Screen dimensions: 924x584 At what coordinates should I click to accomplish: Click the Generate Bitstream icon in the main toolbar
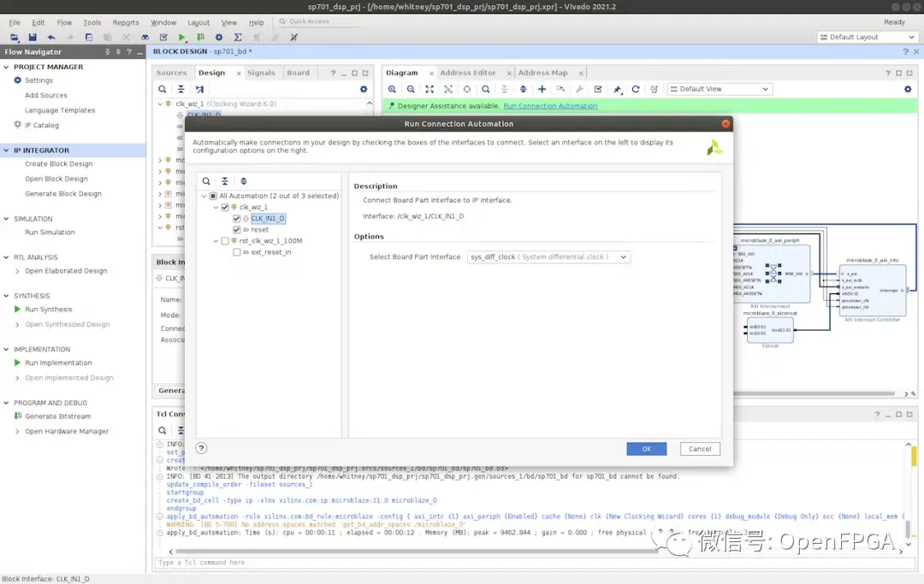[200, 37]
